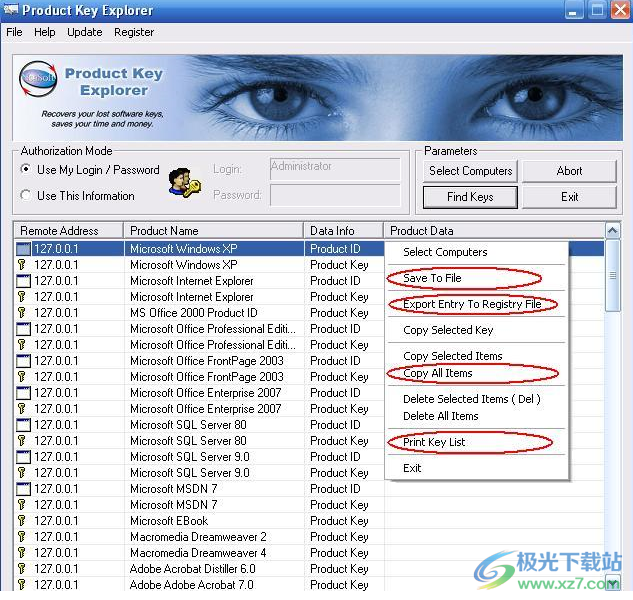Click the key icon of MS Office 2000 Product ID row
The height and width of the screenshot is (600, 633).
click(x=22, y=313)
